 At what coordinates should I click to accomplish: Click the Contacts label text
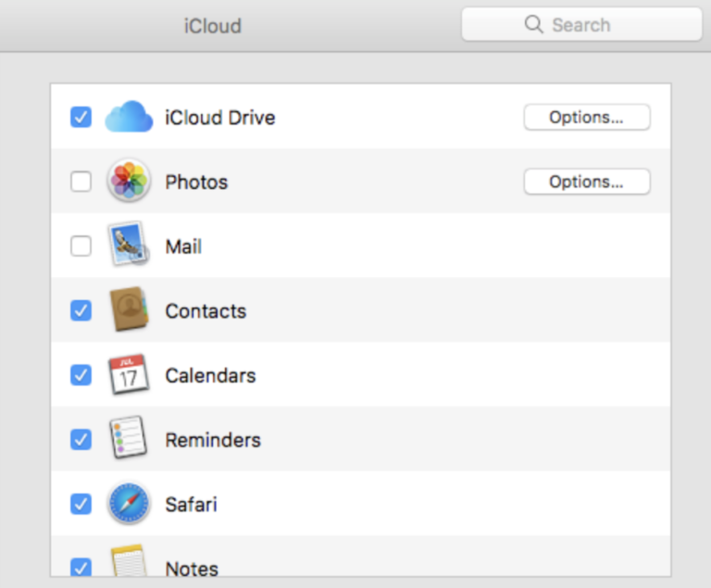(206, 311)
